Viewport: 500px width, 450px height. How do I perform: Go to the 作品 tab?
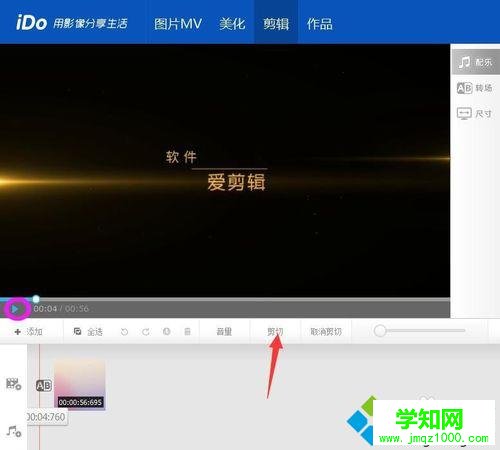point(319,24)
